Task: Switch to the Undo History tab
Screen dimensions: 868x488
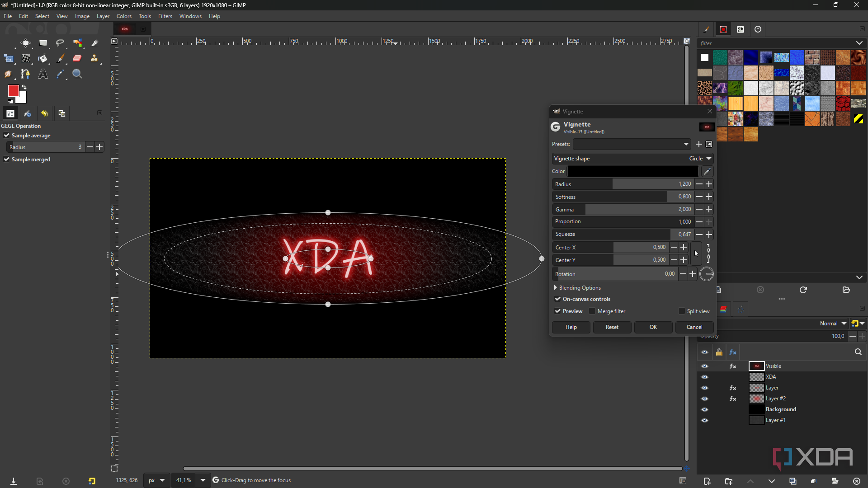Action: pos(45,114)
